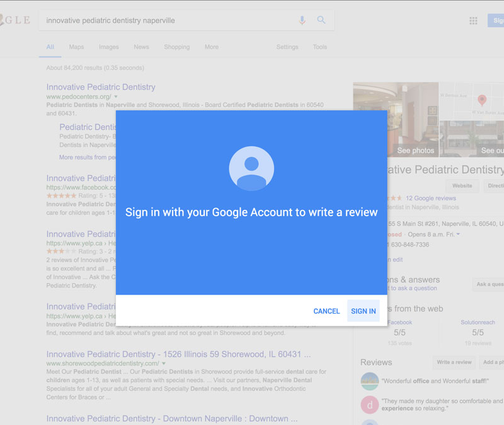This screenshot has height=425, width=504.
Task: Click the 55 S Main St address text
Action: pos(445,224)
